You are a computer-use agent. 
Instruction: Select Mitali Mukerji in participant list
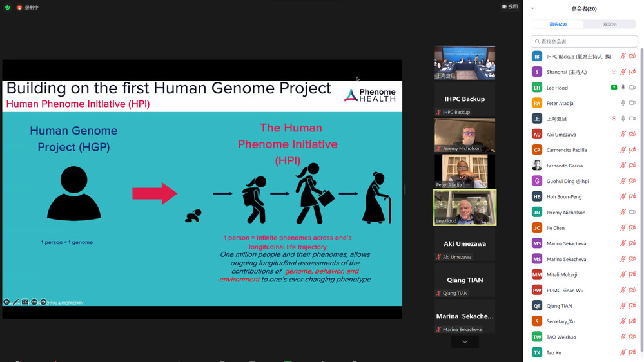(x=563, y=274)
